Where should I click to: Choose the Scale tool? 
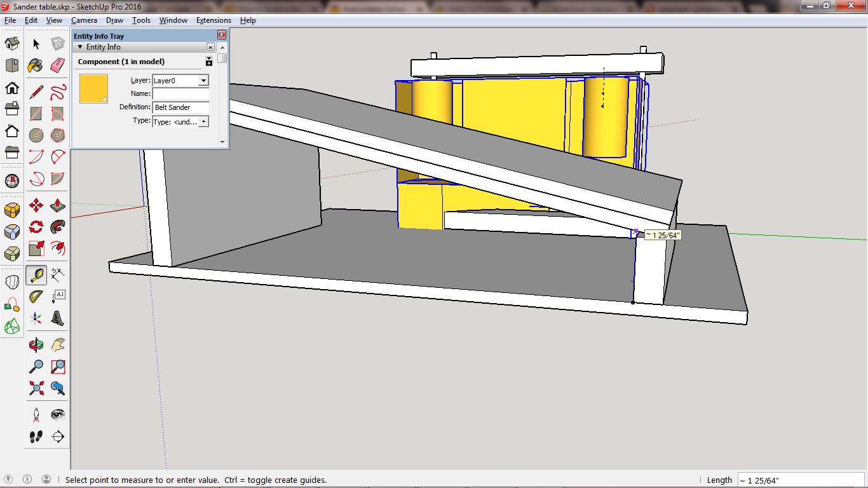click(x=36, y=248)
